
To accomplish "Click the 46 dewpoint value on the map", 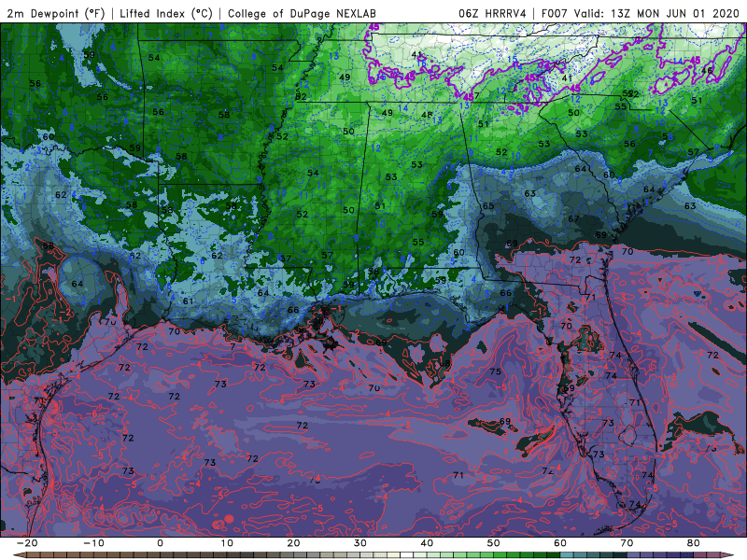I will [x=708, y=71].
